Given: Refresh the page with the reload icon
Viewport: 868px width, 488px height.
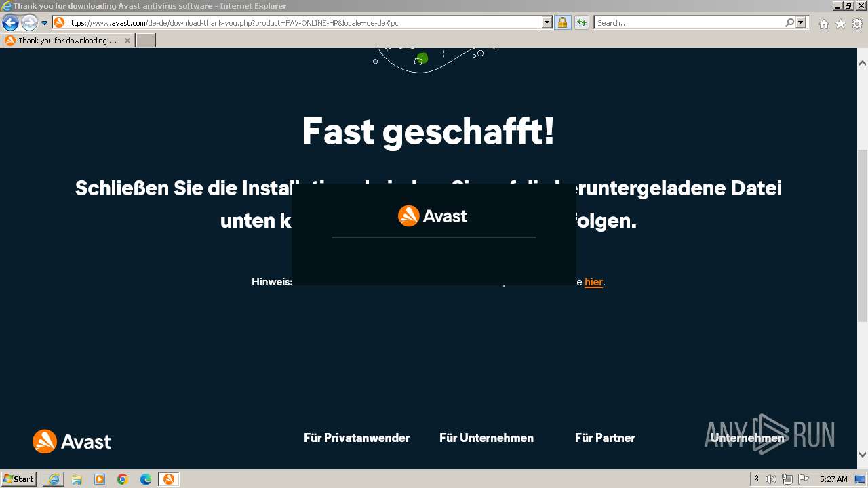Looking at the screenshot, I should click(x=581, y=22).
